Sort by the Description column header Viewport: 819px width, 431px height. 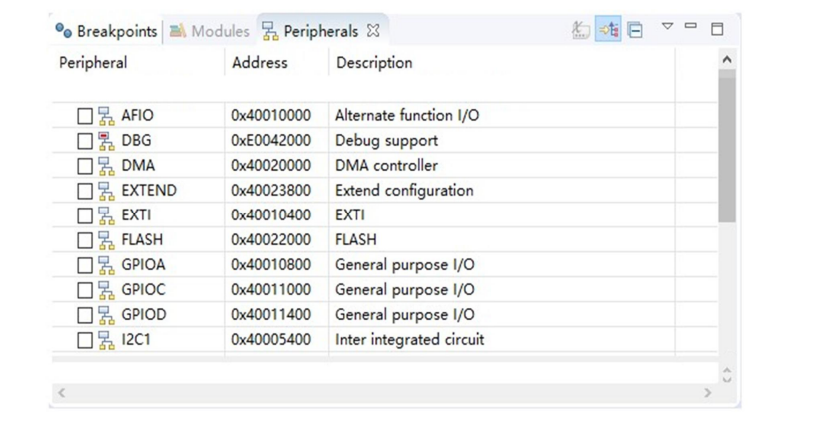[374, 63]
